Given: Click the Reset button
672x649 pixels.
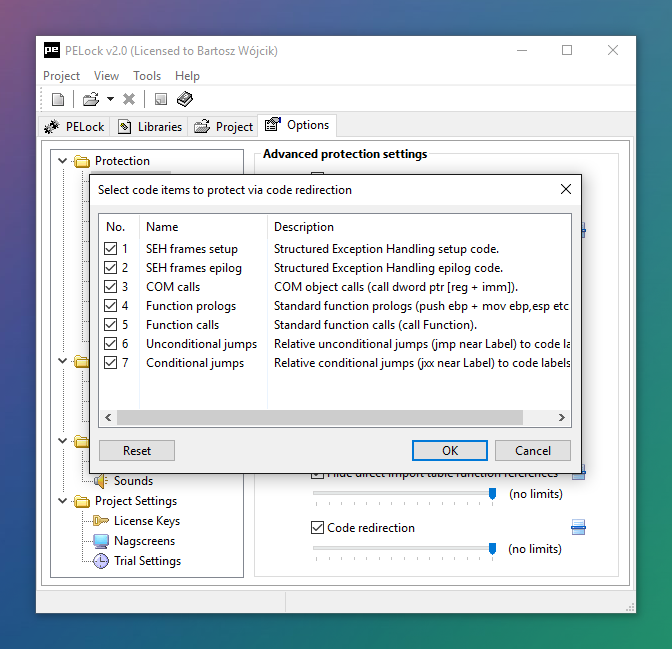Looking at the screenshot, I should click(x=137, y=451).
